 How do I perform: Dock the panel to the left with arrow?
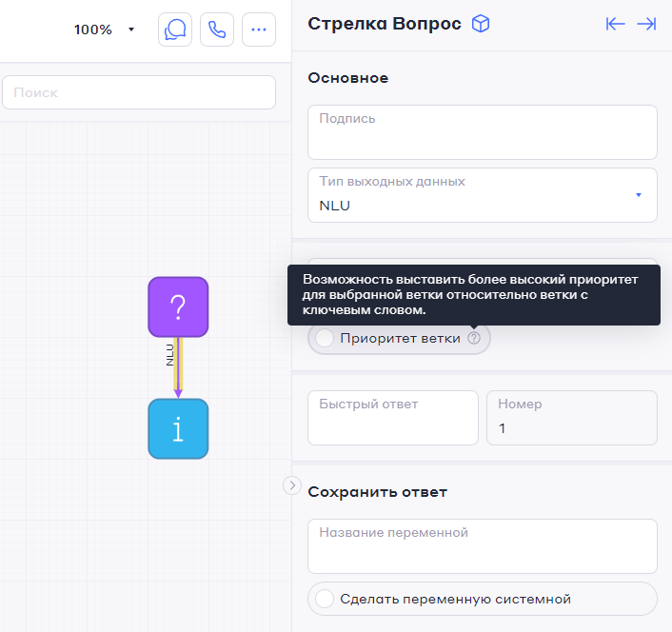tap(616, 24)
